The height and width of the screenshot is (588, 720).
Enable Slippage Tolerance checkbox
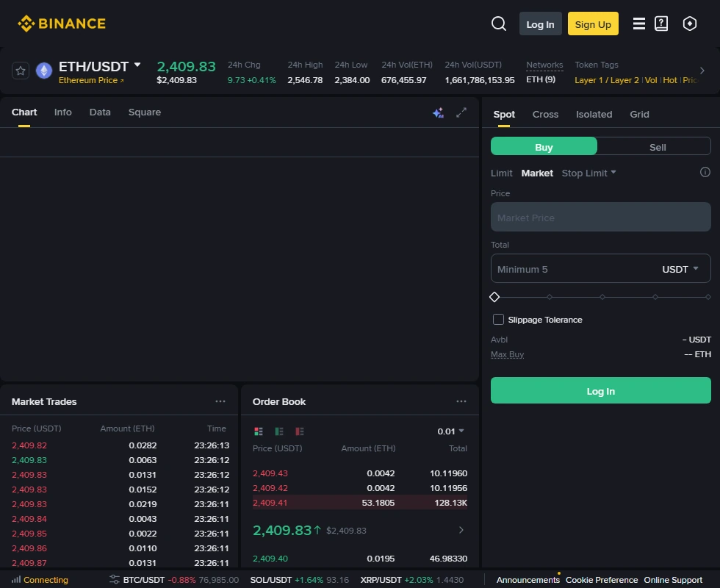498,319
